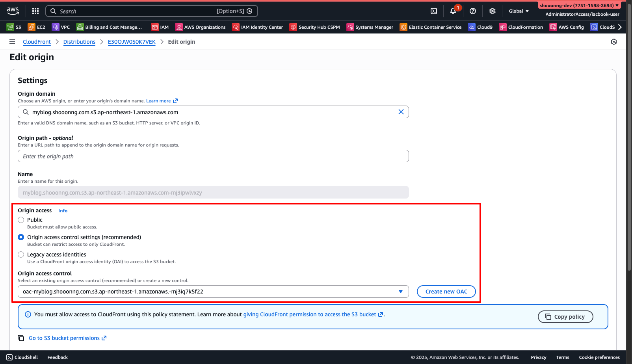Focus the Origin path input field
This screenshot has width=632, height=364.
click(213, 156)
